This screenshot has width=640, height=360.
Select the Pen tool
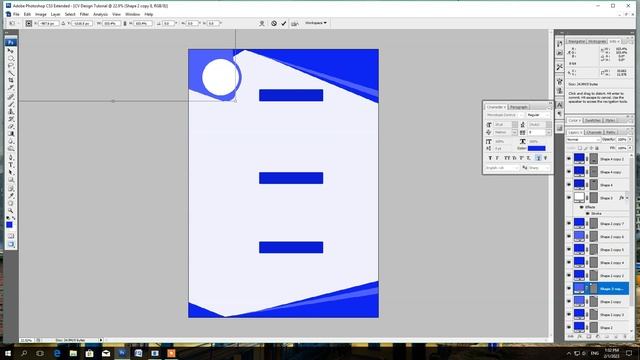(11, 157)
